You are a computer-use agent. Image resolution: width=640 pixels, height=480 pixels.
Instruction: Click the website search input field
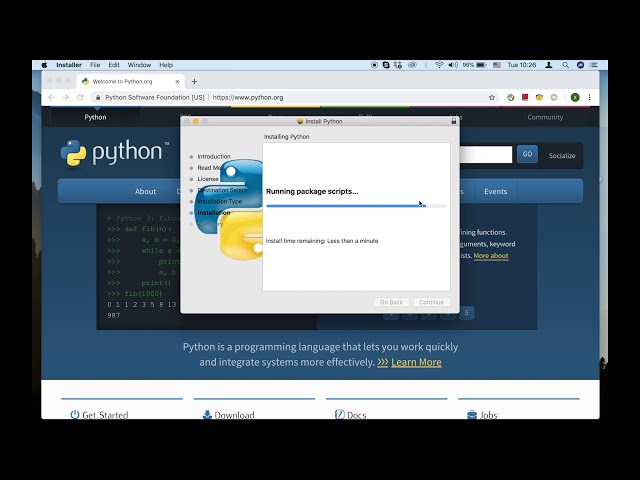click(486, 154)
